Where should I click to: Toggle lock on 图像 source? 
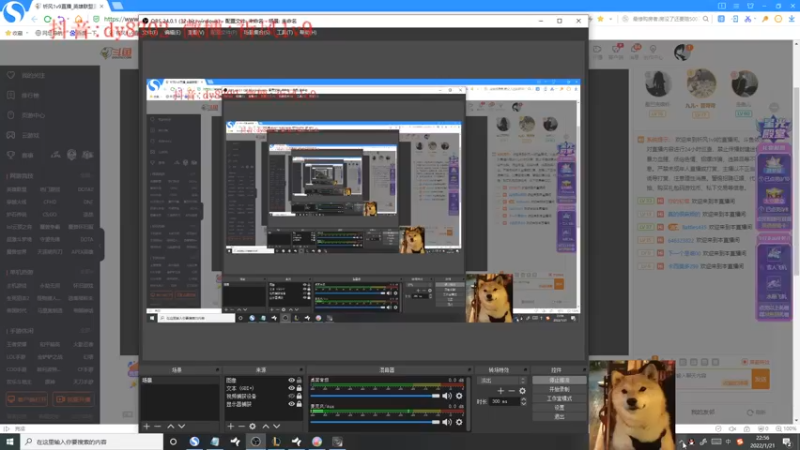click(299, 380)
